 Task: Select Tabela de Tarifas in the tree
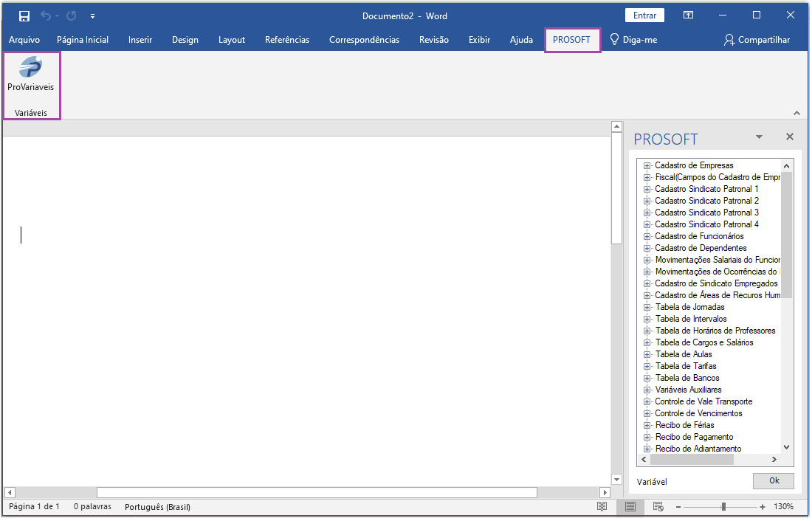(x=686, y=366)
